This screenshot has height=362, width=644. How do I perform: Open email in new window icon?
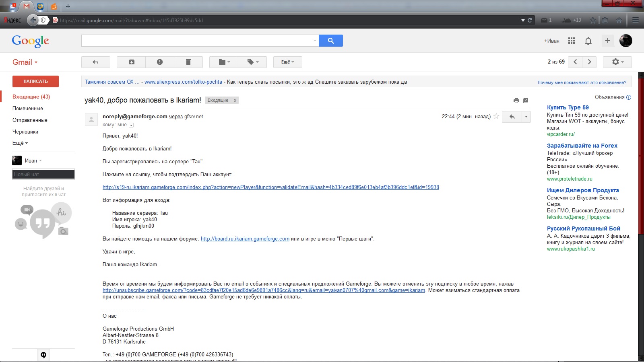526,101
